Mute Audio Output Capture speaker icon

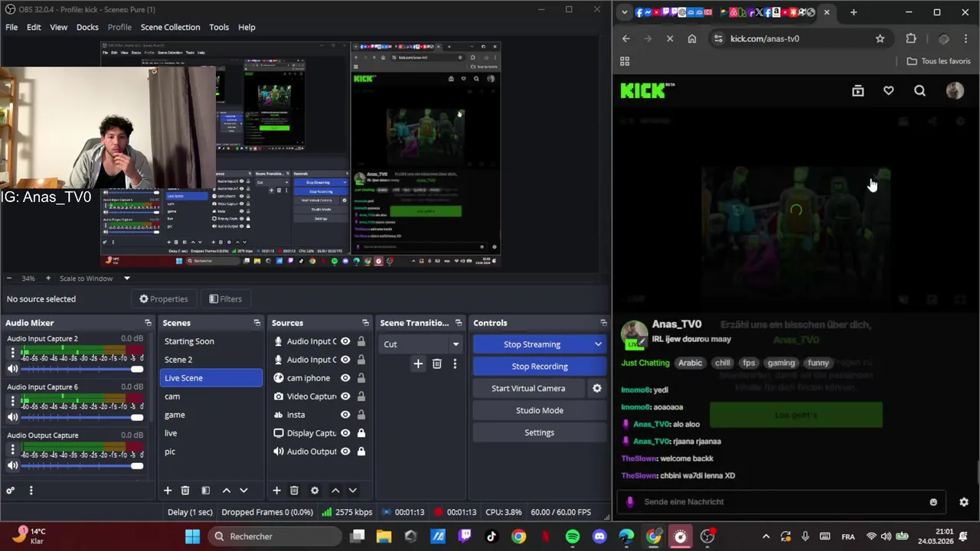12,465
